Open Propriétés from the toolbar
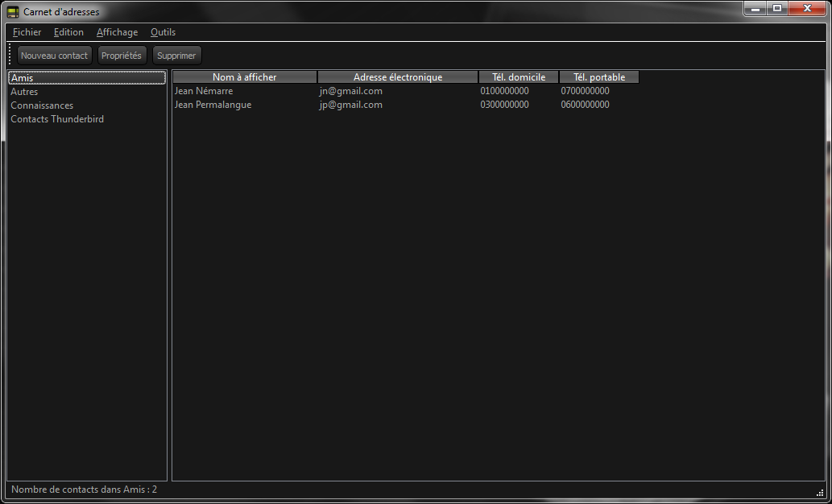Viewport: 832px width, 504px height. [x=121, y=56]
